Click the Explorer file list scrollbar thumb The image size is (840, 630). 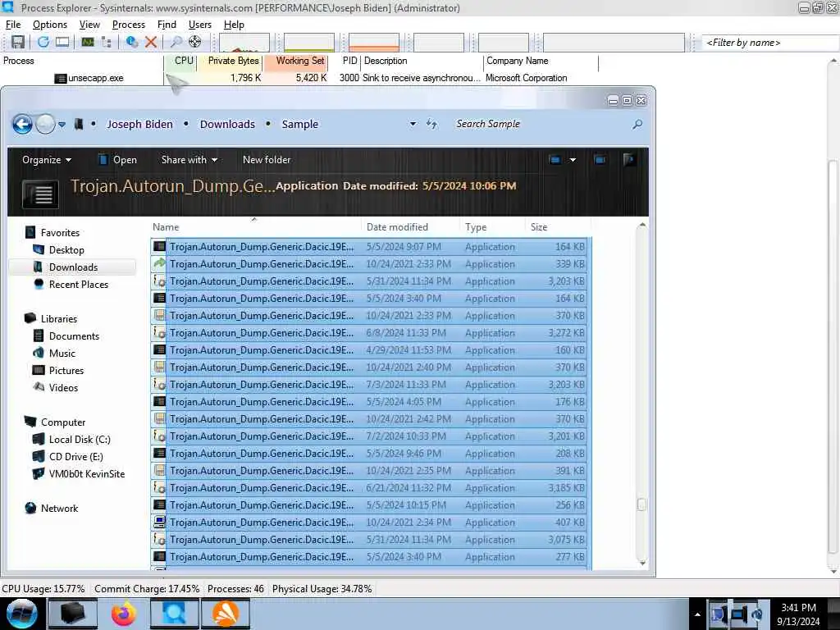click(641, 504)
